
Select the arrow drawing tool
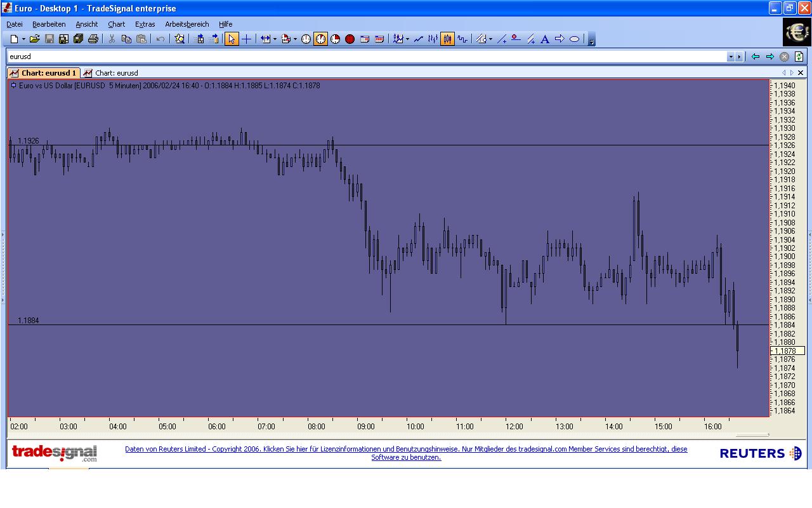[560, 39]
